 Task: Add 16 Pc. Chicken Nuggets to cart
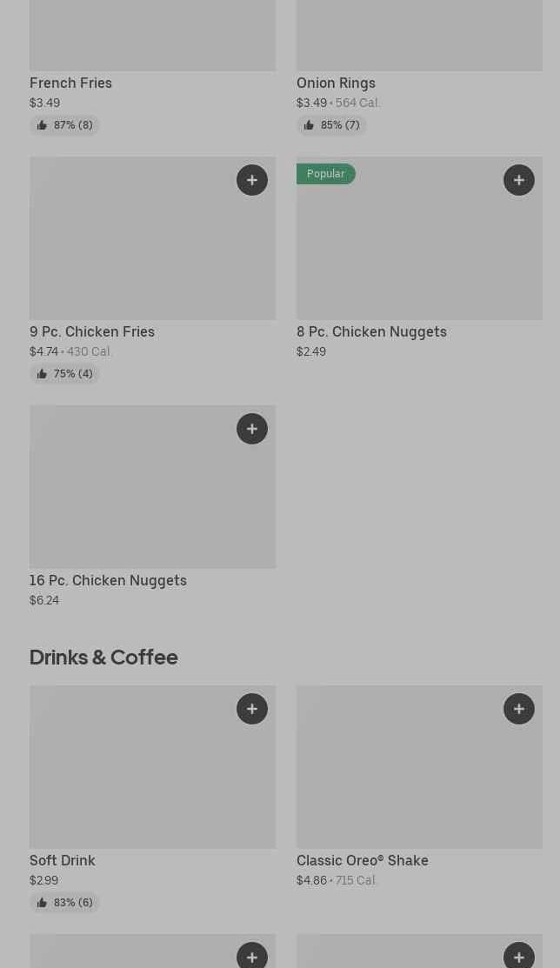[x=252, y=429]
